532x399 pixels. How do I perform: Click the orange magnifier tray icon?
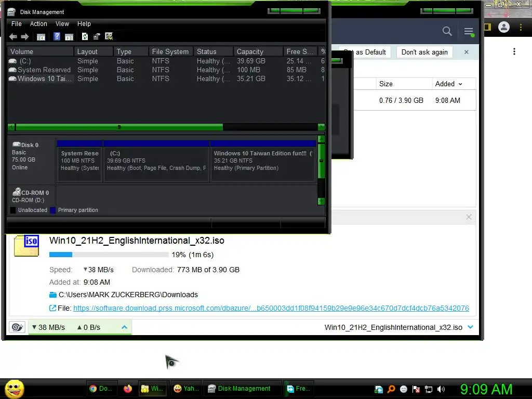(x=391, y=389)
